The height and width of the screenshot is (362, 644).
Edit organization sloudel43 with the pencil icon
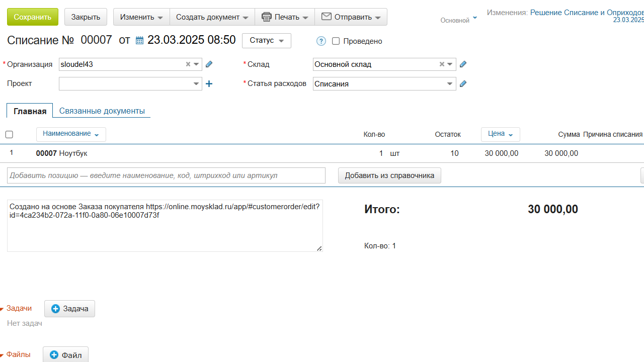click(209, 64)
